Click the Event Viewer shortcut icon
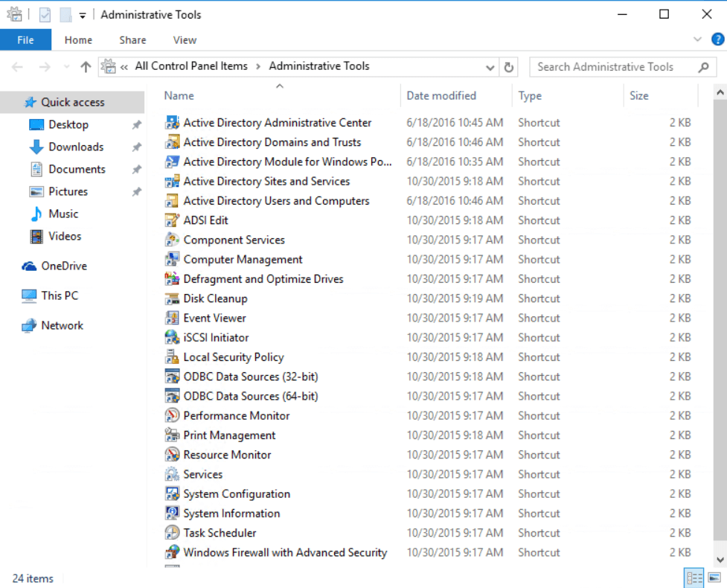This screenshot has height=588, width=727. [172, 318]
